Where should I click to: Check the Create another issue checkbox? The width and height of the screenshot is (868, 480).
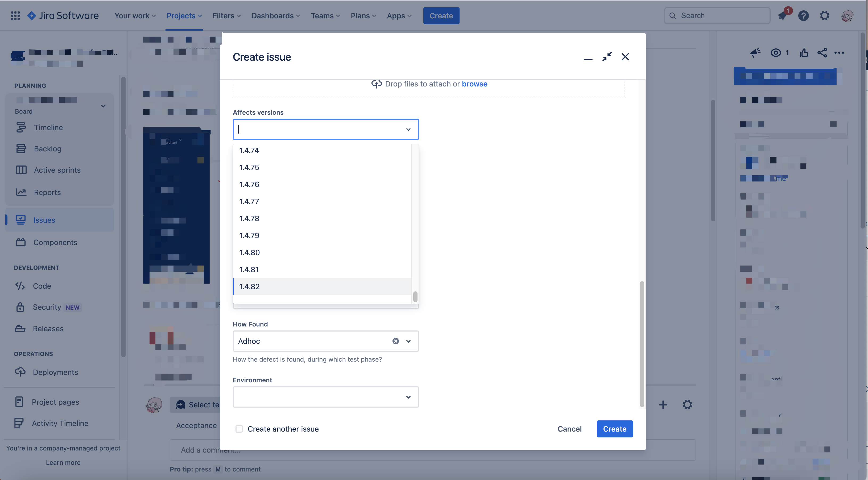(x=239, y=429)
